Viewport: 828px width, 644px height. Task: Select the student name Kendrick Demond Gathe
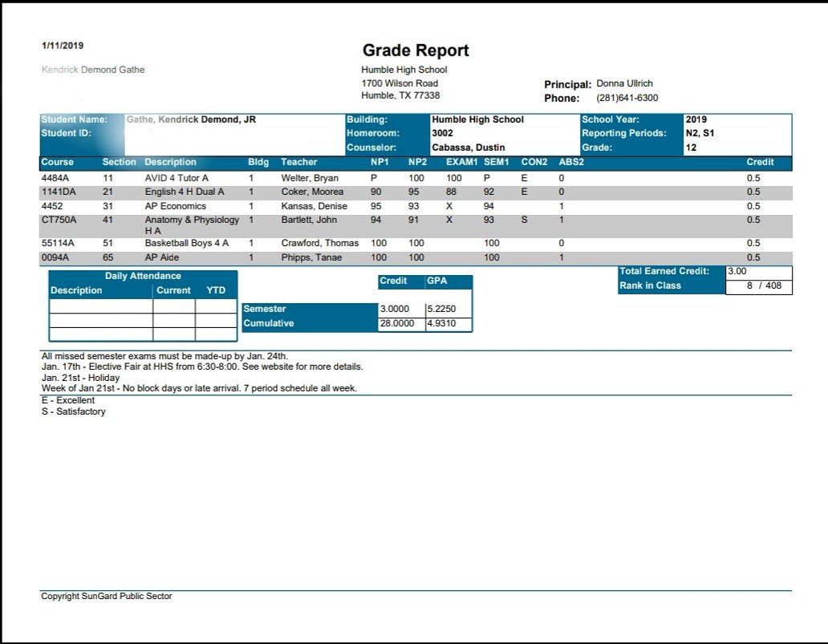(92, 70)
